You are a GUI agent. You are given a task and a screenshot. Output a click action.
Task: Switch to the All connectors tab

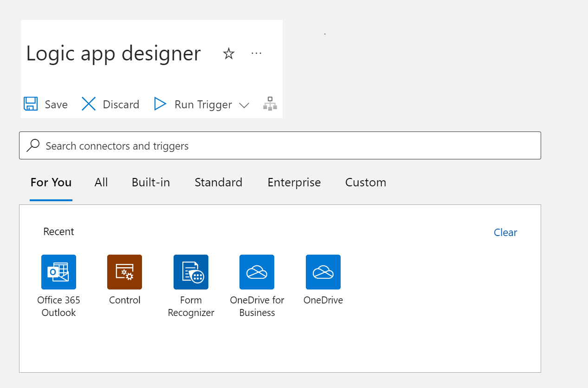pyautogui.click(x=101, y=182)
